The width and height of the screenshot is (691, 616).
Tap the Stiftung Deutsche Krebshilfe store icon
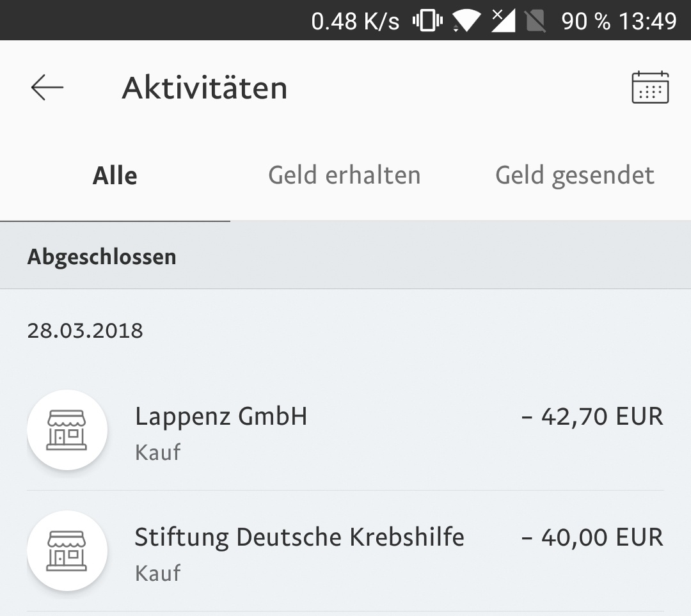coord(67,550)
